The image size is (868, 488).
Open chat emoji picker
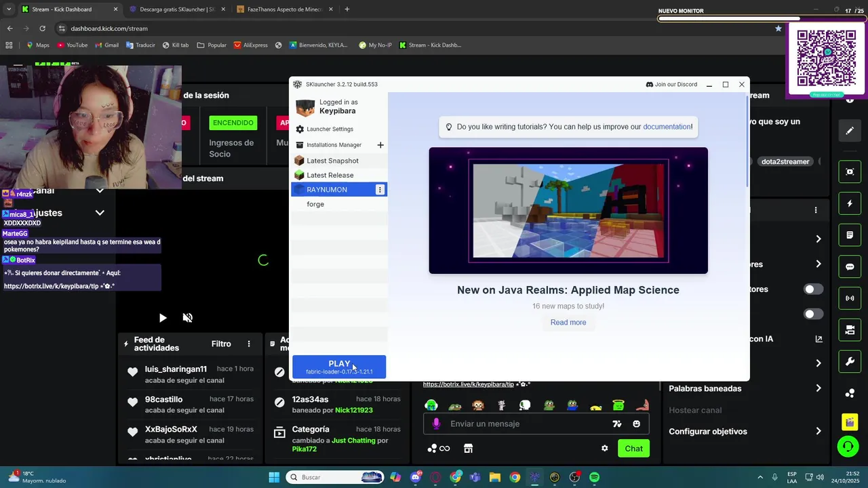pyautogui.click(x=636, y=424)
